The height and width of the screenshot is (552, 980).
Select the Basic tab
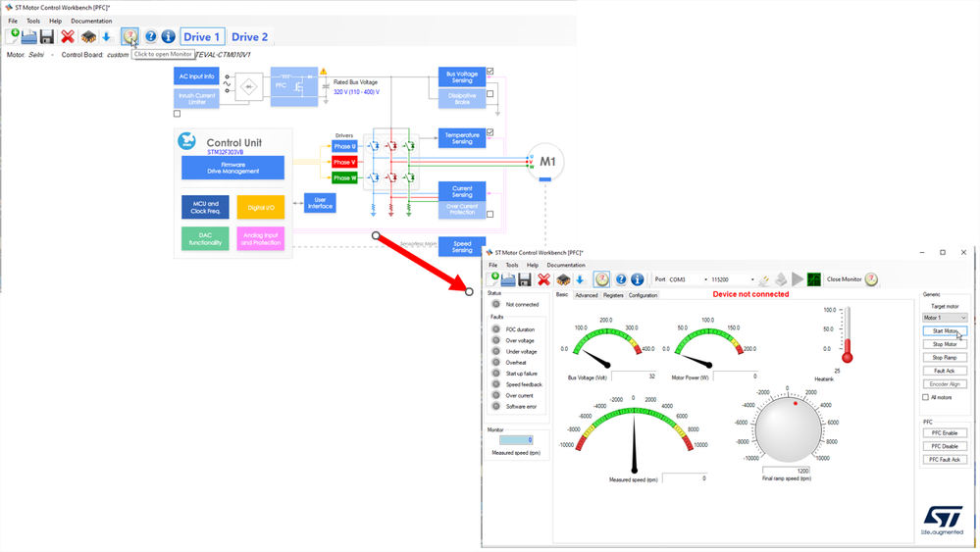pyautogui.click(x=562, y=295)
